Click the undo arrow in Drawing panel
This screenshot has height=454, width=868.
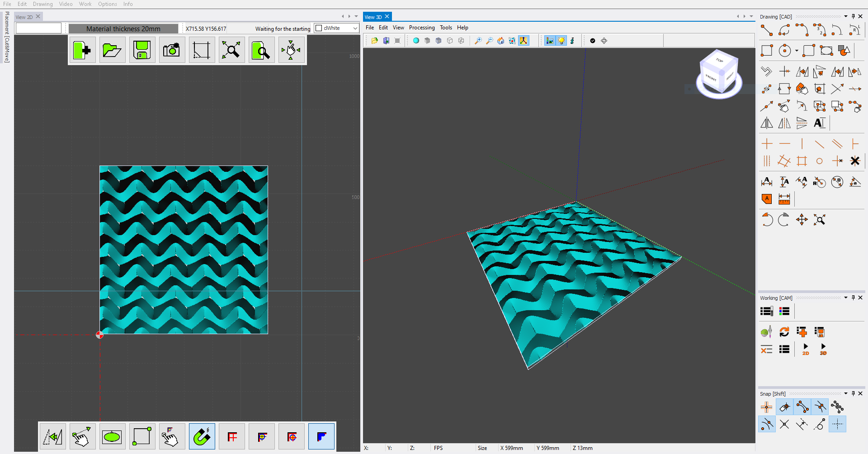pyautogui.click(x=767, y=220)
